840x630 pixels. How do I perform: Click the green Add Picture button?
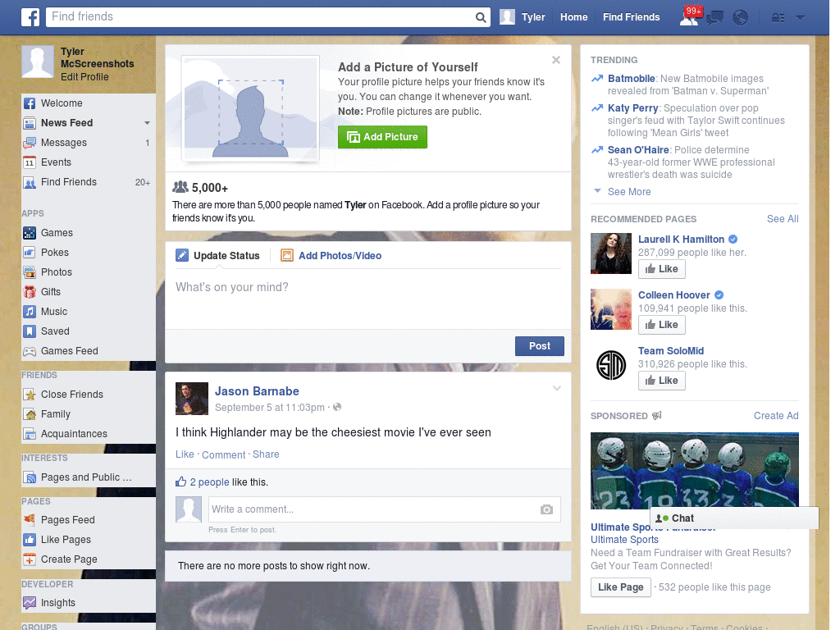[382, 137]
